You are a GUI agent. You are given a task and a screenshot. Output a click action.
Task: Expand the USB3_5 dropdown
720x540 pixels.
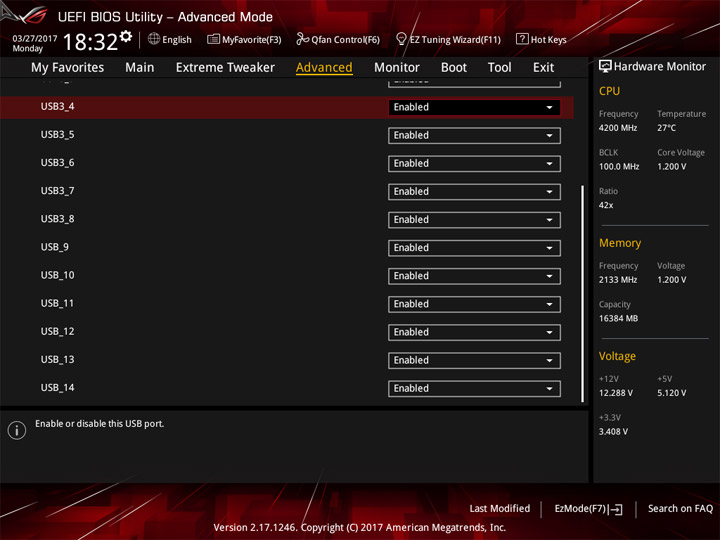tap(474, 135)
